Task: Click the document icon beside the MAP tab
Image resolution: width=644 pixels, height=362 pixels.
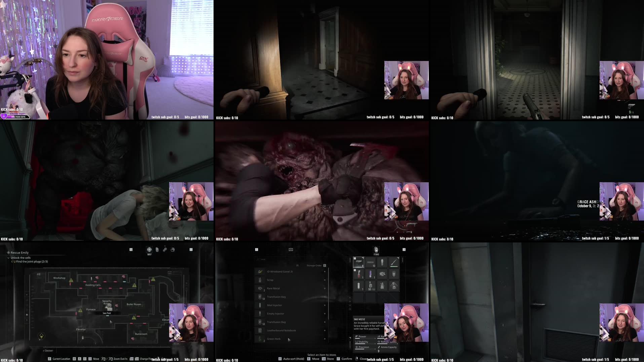Action: tap(157, 250)
